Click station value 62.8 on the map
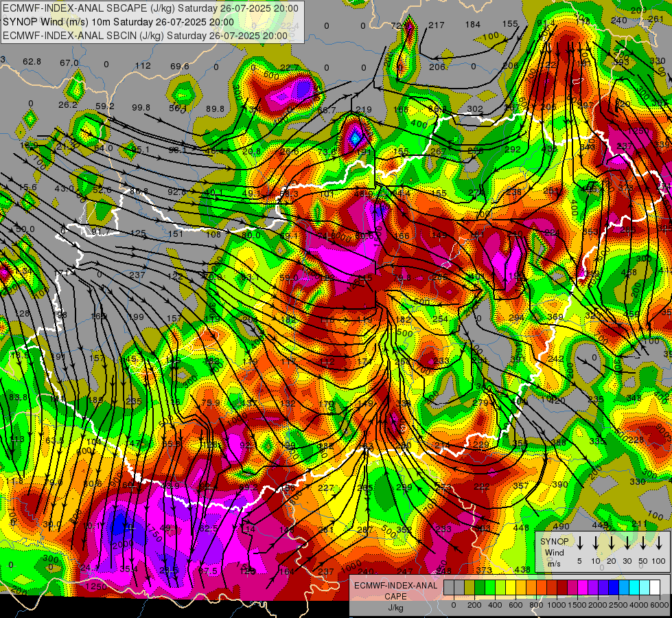The width and height of the screenshot is (672, 618). (32, 62)
